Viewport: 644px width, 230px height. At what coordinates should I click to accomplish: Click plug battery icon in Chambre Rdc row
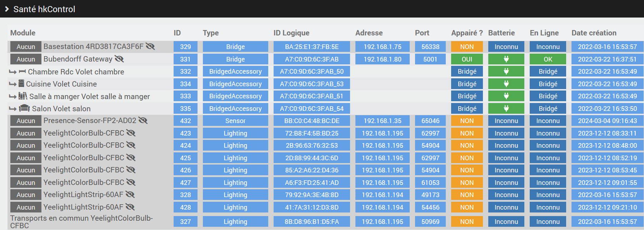coord(506,71)
